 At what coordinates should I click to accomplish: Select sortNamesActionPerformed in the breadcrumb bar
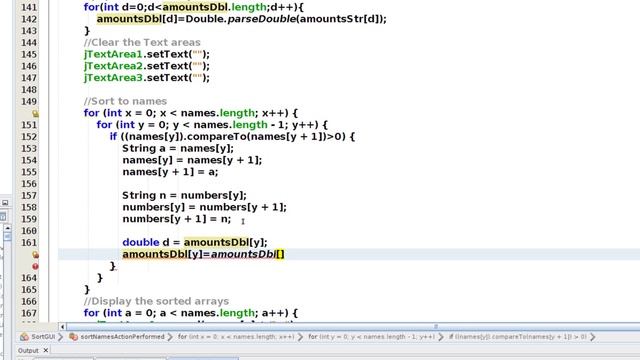[x=122, y=337]
